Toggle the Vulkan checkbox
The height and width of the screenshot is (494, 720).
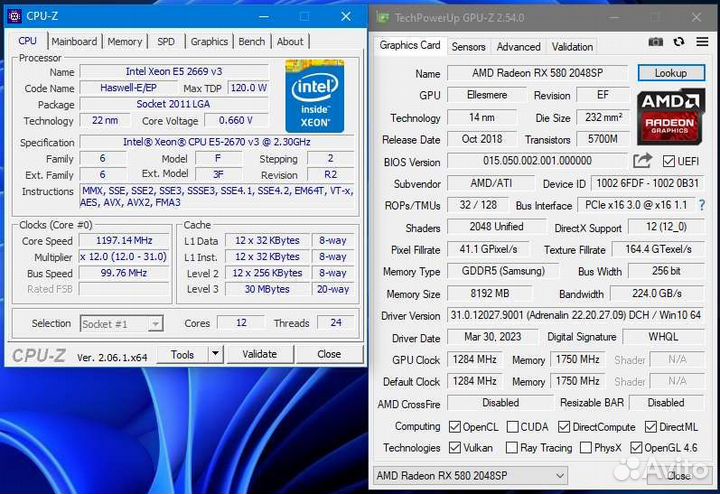455,448
